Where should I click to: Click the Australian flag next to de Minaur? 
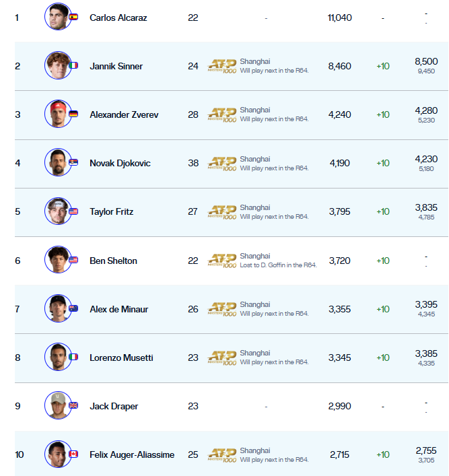(x=73, y=309)
